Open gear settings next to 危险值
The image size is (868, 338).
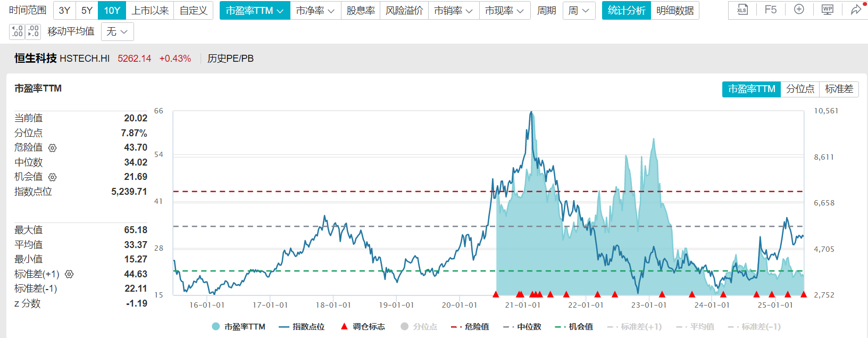pos(52,148)
